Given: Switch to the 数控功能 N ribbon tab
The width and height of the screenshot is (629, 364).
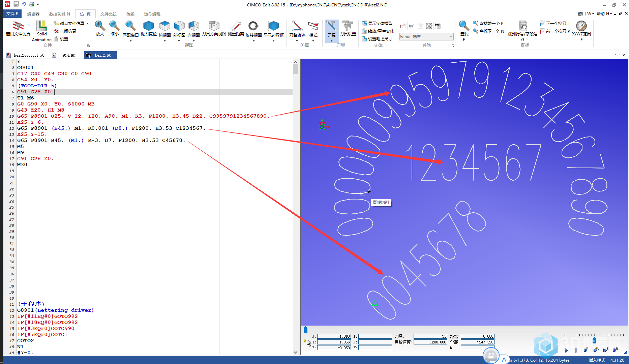Looking at the screenshot, I should [60, 14].
